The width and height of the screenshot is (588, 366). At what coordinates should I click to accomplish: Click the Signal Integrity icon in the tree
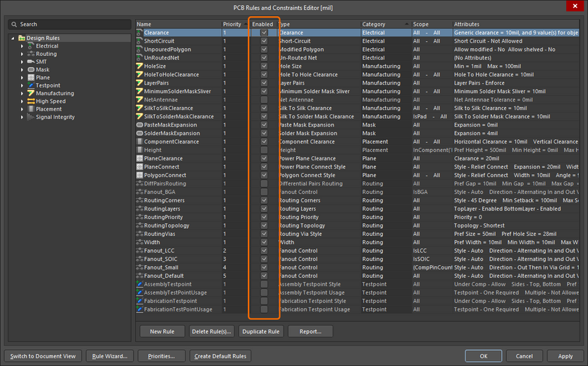31,117
